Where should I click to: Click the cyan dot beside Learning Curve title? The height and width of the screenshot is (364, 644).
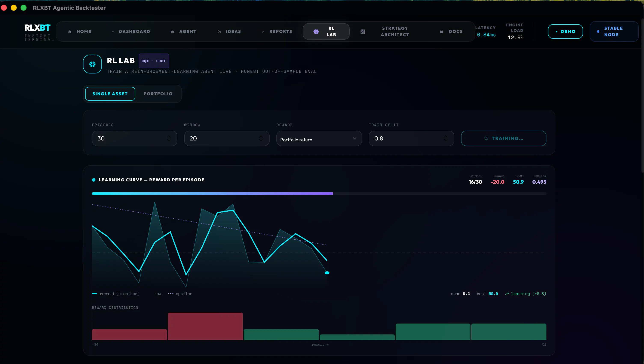pyautogui.click(x=94, y=180)
